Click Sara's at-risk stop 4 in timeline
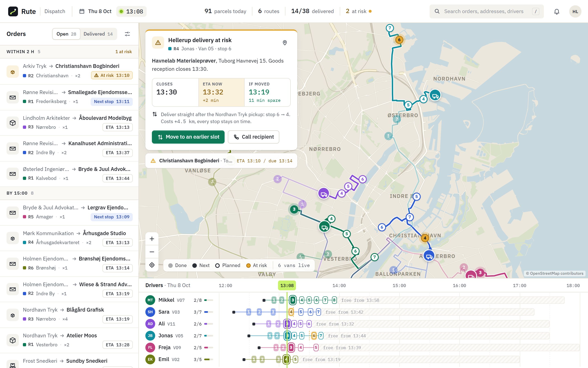Image resolution: width=588 pixels, height=368 pixels. (x=291, y=312)
